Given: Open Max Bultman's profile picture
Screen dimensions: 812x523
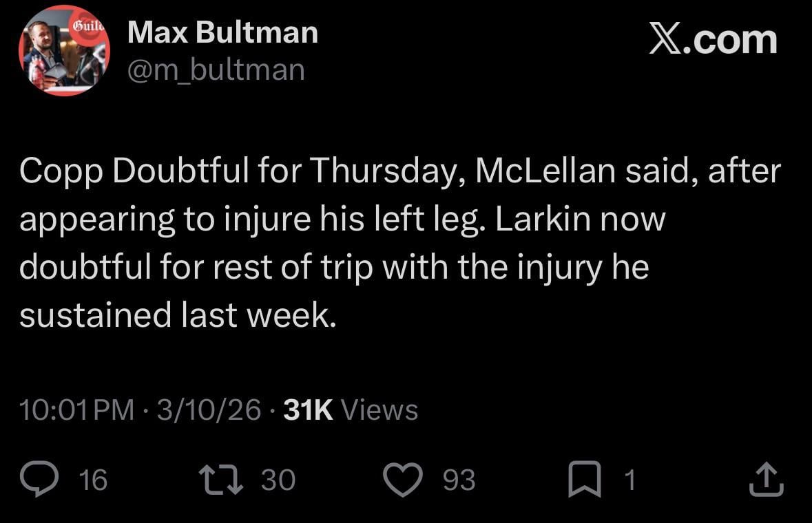Looking at the screenshot, I should click(62, 50).
